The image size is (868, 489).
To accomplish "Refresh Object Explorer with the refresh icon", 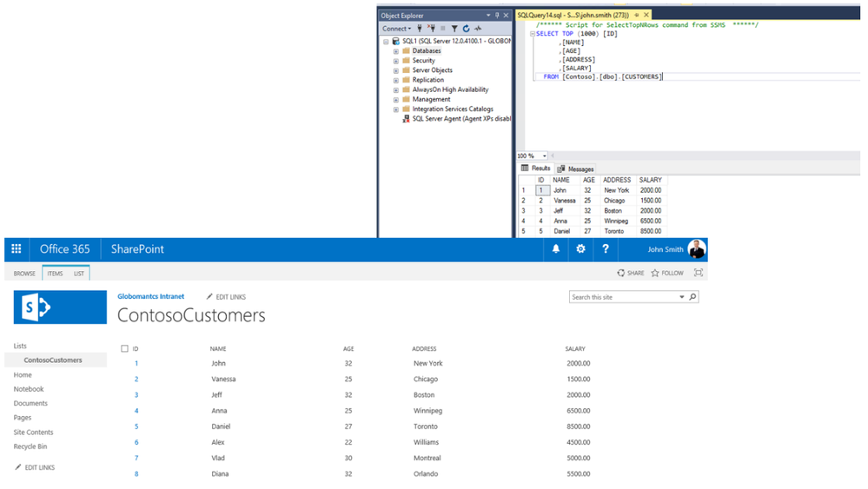I will (x=466, y=28).
